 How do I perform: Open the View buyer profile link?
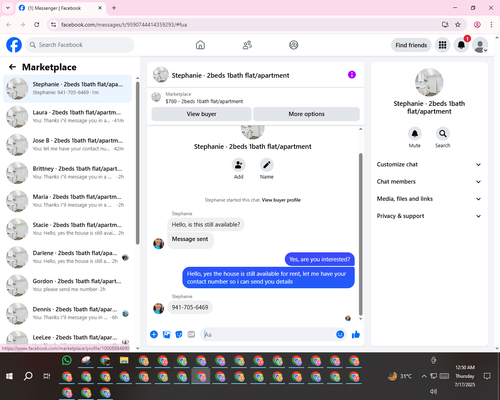pos(281,200)
